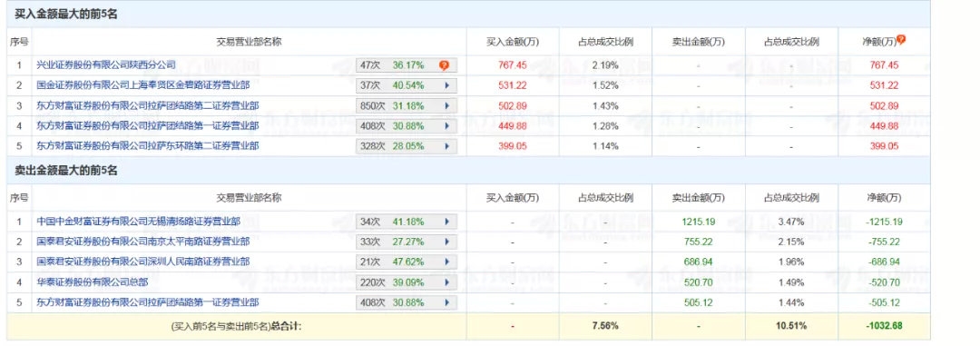Expand the 850次 31.18% dropdown arrow
Image resolution: width=980 pixels, height=346 pixels.
446,105
